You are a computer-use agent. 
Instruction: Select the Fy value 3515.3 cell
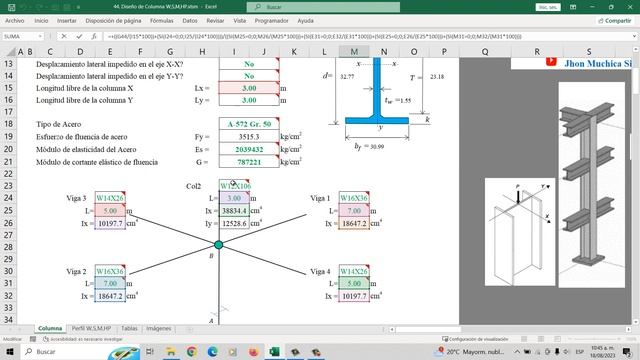coord(249,137)
